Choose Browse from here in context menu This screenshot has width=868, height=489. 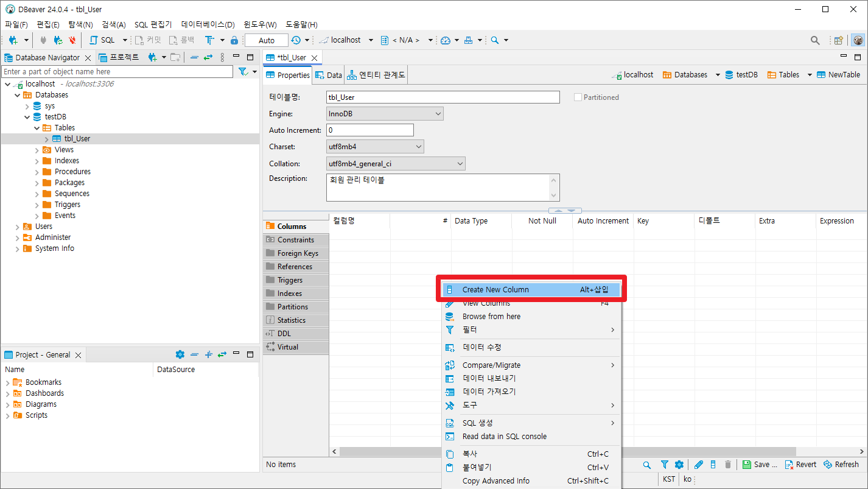pyautogui.click(x=531, y=317)
